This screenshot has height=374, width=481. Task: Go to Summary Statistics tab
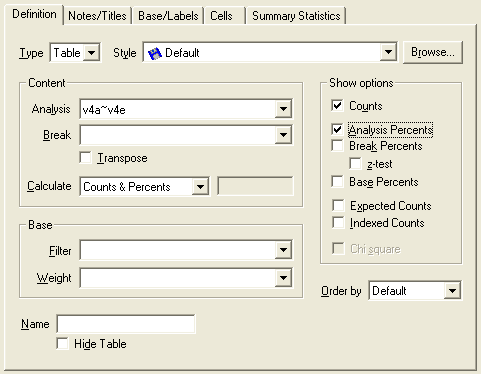[x=296, y=16]
